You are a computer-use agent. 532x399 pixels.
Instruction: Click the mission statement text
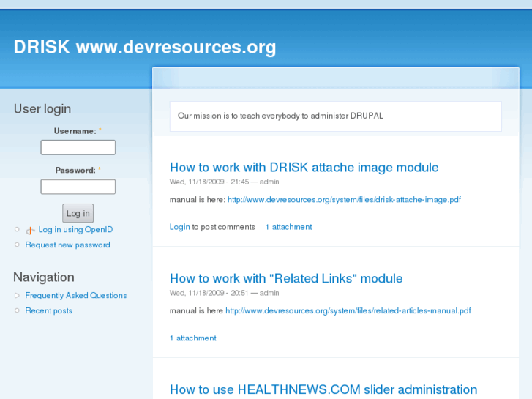pyautogui.click(x=280, y=116)
